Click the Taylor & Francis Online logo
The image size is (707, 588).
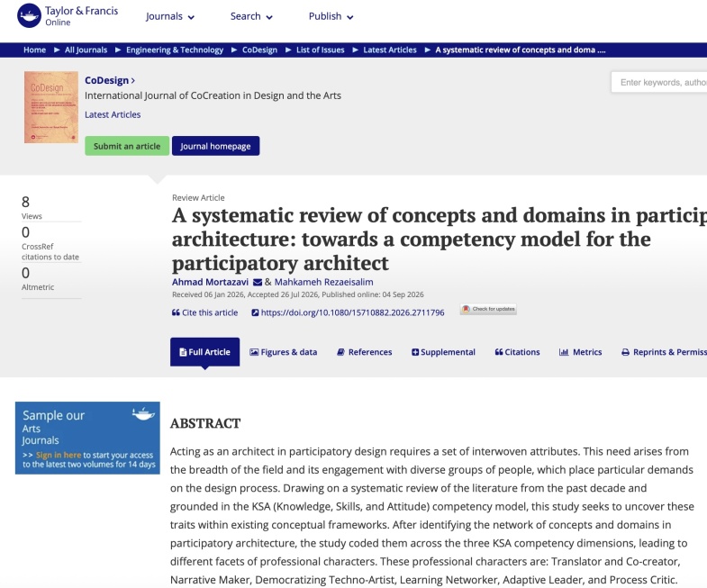pos(68,16)
